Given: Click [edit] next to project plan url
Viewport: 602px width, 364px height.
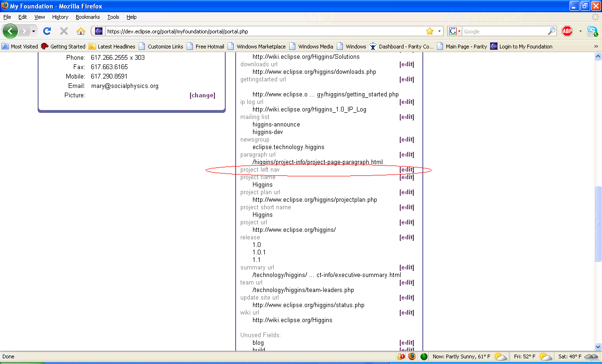Looking at the screenshot, I should (x=407, y=192).
